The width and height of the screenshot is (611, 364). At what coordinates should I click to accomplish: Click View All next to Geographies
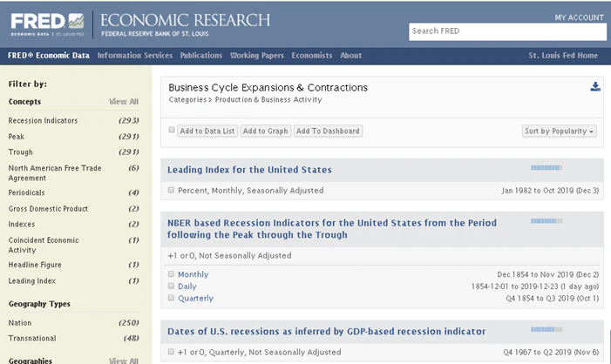[x=124, y=361]
